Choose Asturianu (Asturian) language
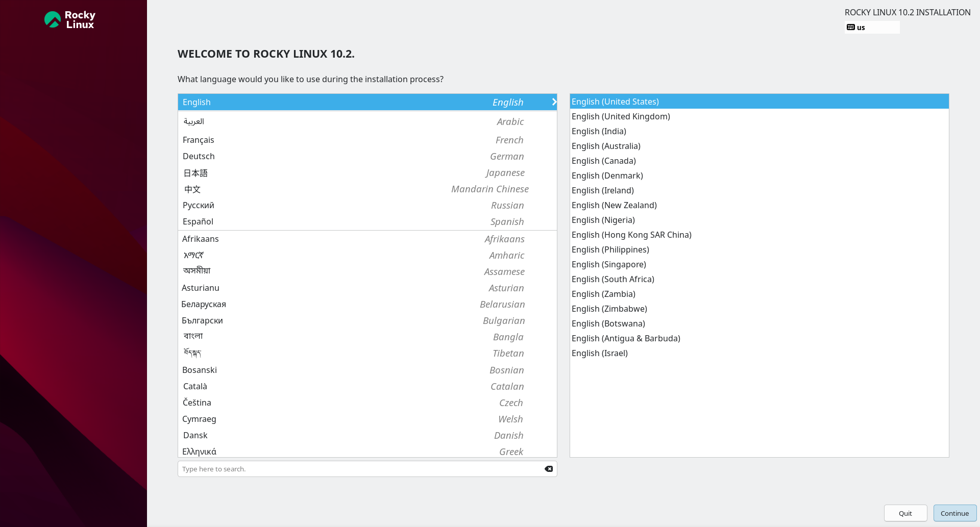This screenshot has height=527, width=980. tap(367, 288)
